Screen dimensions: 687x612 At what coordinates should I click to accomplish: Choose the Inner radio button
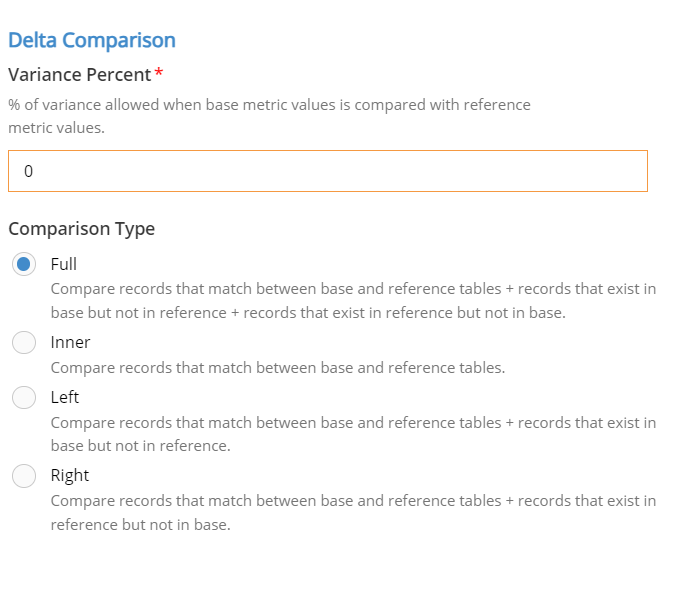click(24, 343)
